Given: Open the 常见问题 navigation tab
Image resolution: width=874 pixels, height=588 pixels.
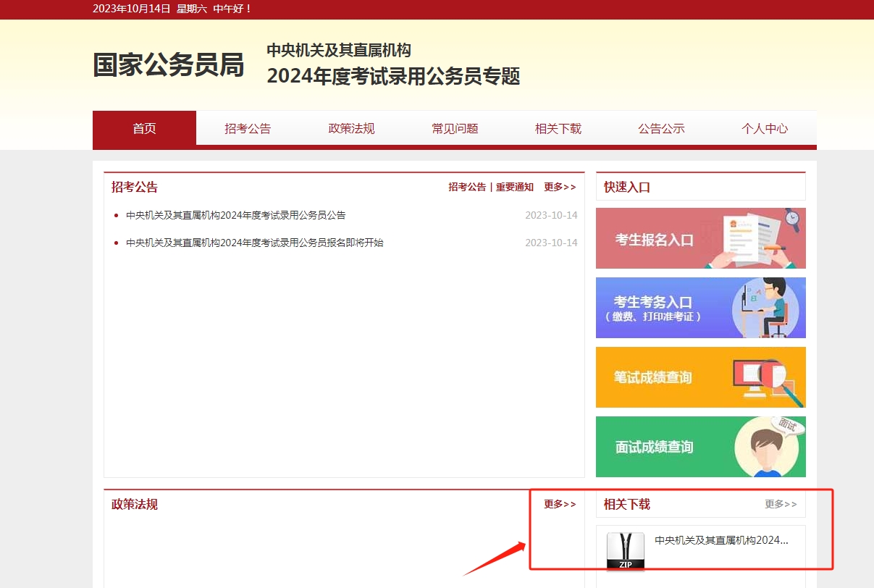Looking at the screenshot, I should [455, 129].
